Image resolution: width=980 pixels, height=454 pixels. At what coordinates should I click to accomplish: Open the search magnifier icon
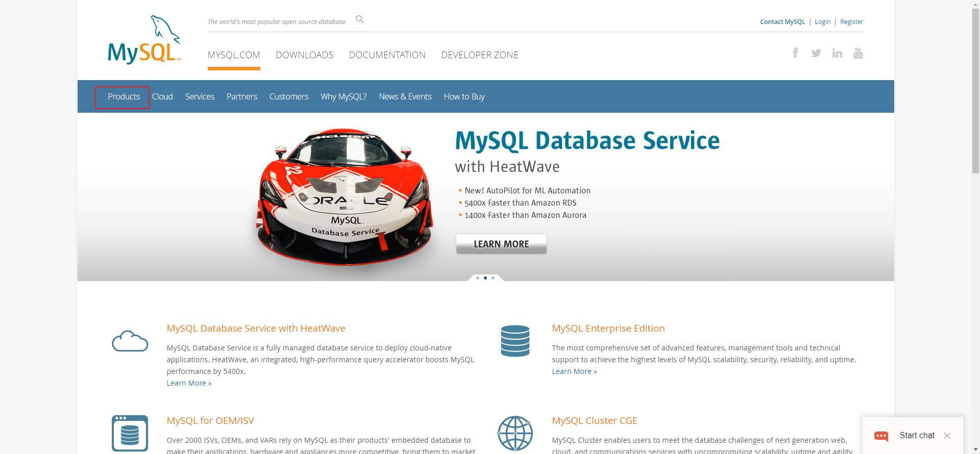coord(360,19)
